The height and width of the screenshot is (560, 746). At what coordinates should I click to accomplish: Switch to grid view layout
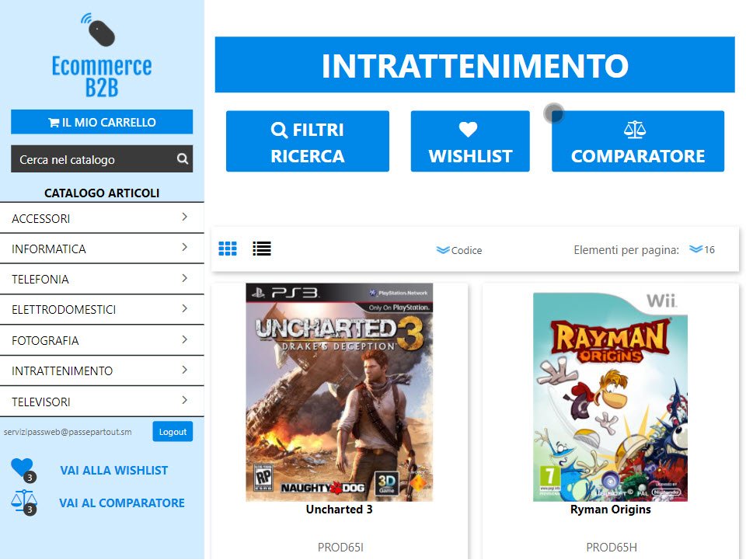click(228, 249)
